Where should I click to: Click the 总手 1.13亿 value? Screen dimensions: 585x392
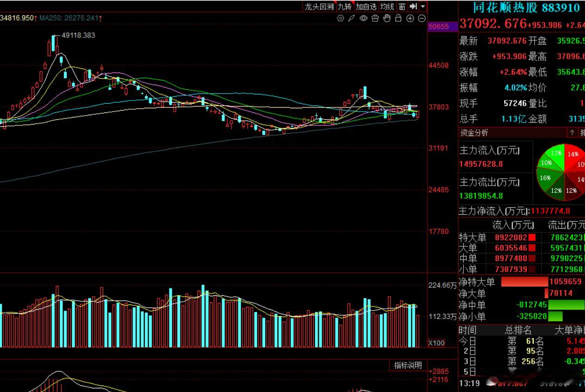514,119
